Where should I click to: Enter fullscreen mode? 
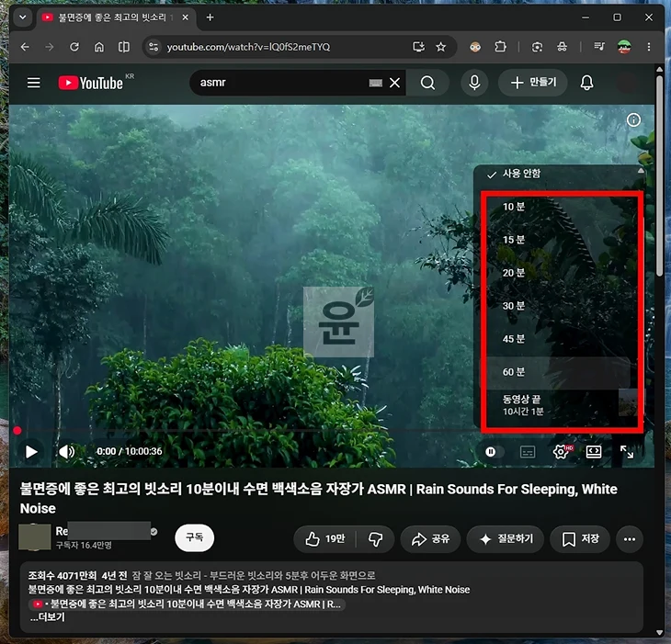point(627,452)
